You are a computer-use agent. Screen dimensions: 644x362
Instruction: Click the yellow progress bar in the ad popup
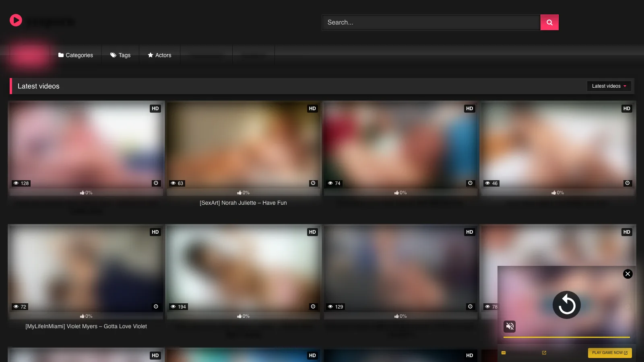click(x=567, y=337)
